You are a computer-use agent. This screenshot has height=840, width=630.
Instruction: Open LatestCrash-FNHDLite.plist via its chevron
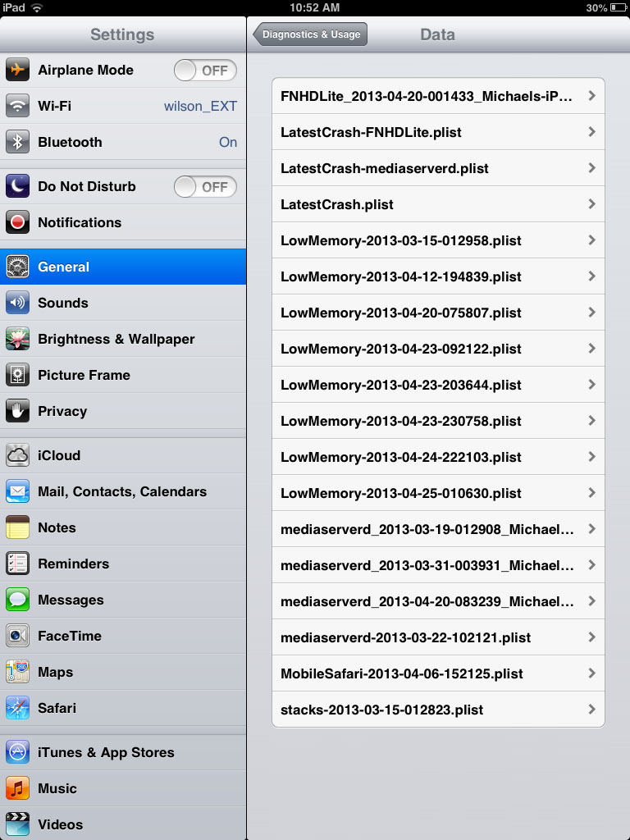592,132
